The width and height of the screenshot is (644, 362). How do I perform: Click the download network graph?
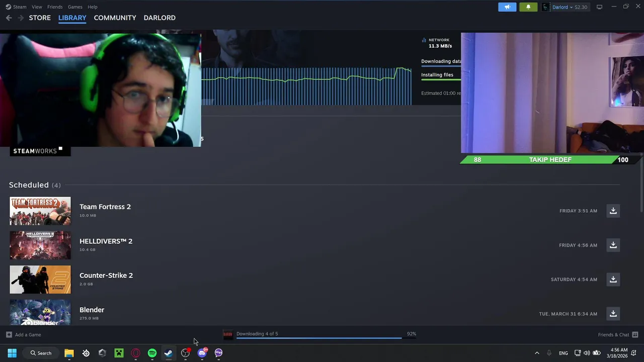click(306, 85)
